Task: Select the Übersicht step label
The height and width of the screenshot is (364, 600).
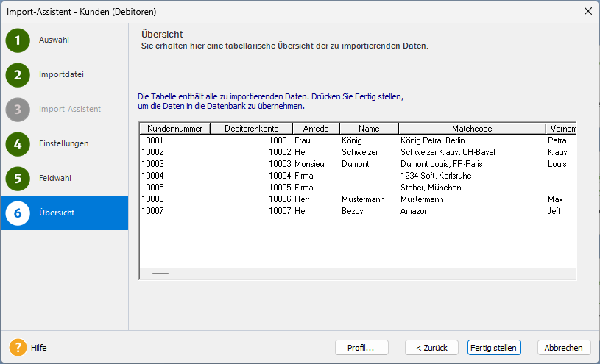Action: pos(57,213)
